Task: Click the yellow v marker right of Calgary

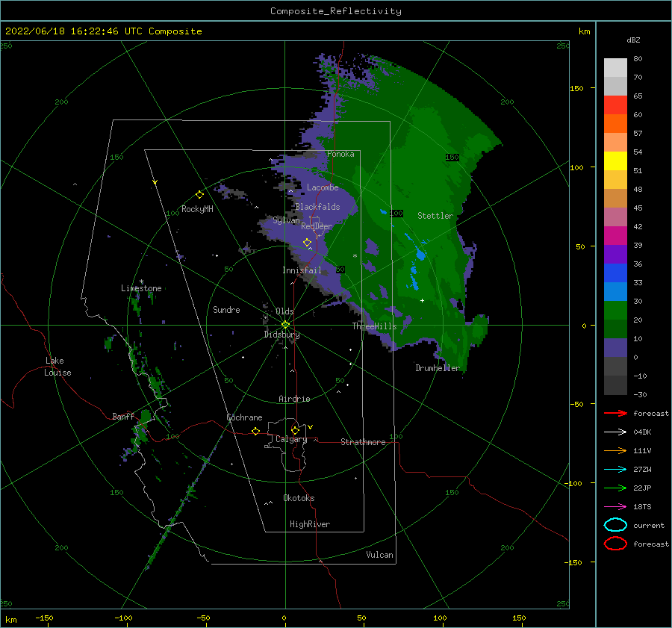Action: [x=310, y=427]
